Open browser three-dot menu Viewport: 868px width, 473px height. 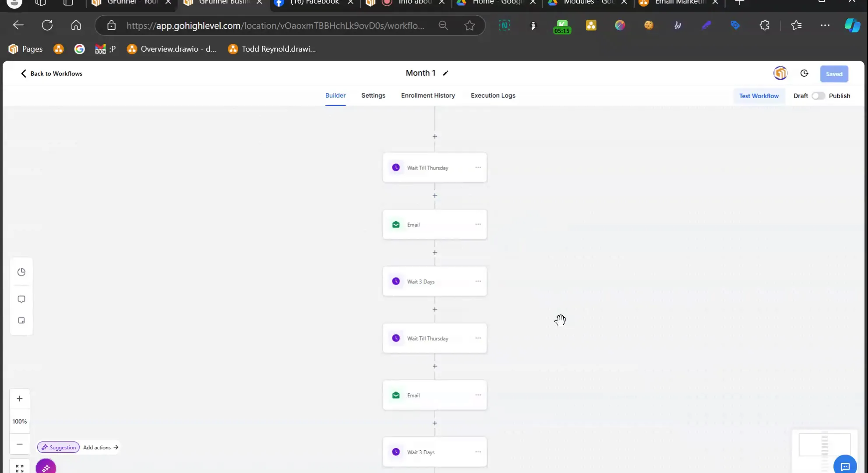tap(825, 25)
